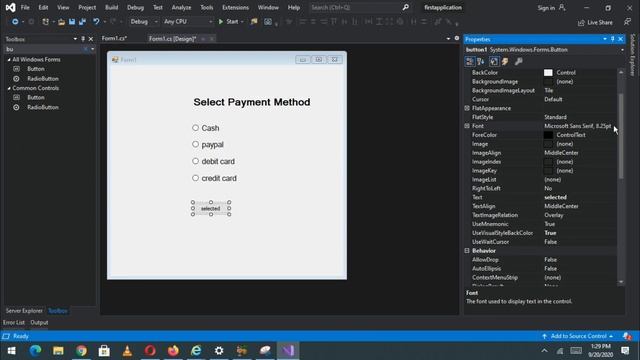Click Visual Studio icon in the taskbar

288,350
